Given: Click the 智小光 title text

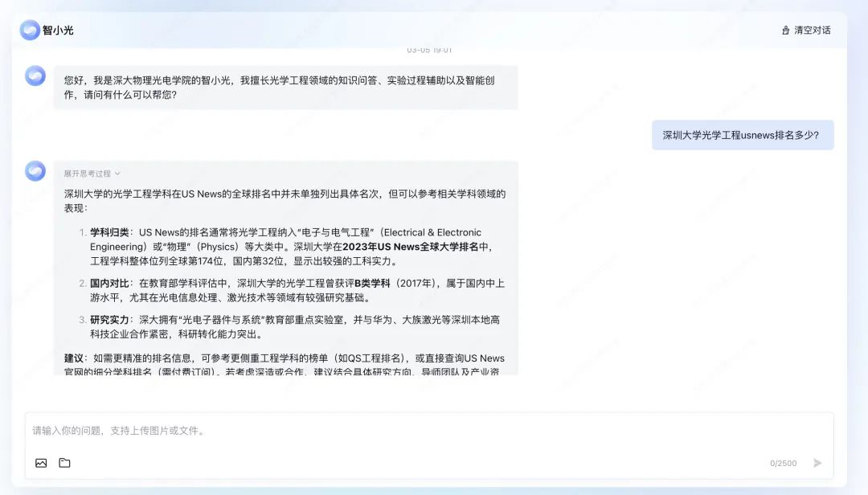Looking at the screenshot, I should 58,31.
